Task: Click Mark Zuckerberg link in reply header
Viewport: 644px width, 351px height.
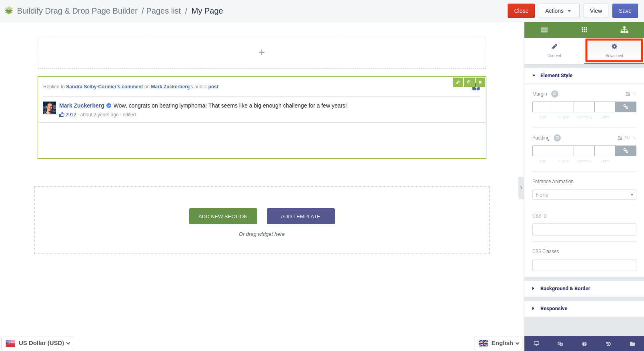Action: 170,87
